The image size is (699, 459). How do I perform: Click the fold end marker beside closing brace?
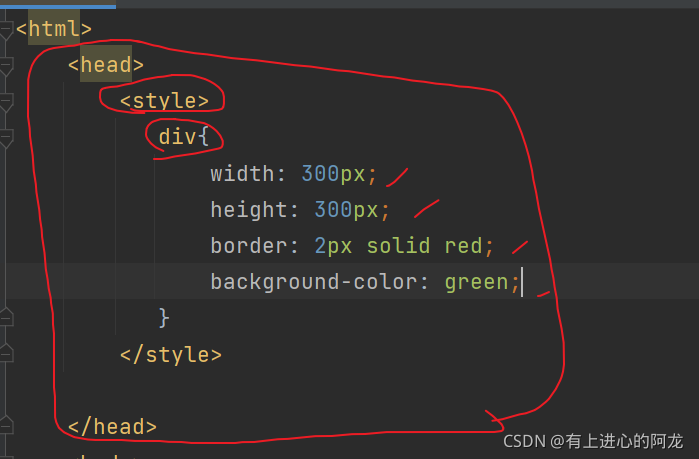(x=6, y=317)
